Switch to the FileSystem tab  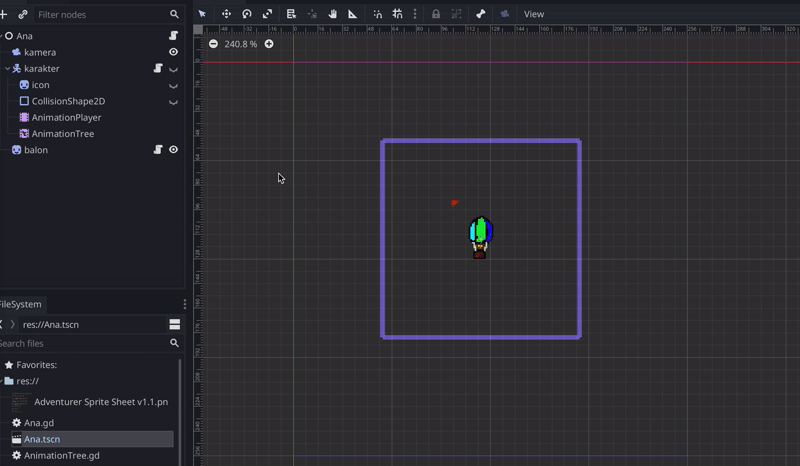21,304
